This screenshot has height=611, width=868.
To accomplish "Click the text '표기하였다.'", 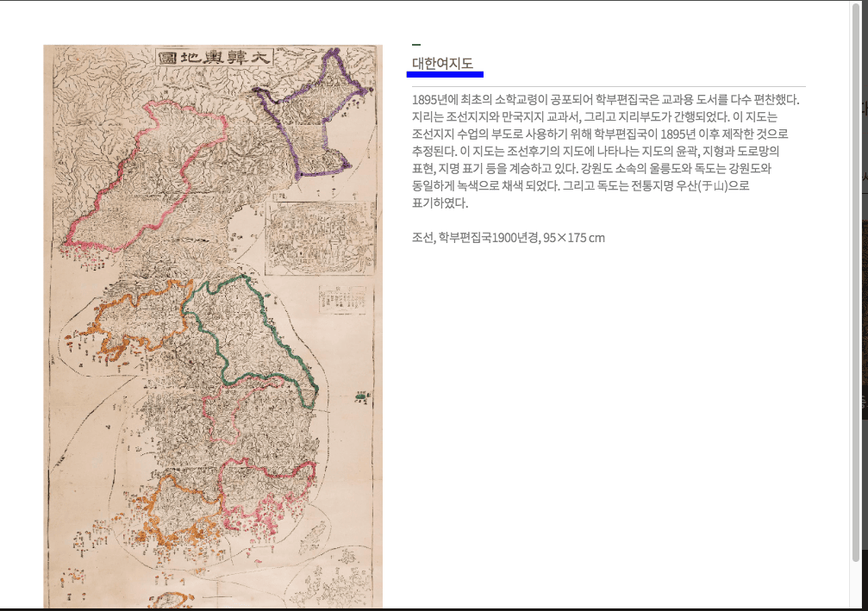I will pyautogui.click(x=440, y=203).
